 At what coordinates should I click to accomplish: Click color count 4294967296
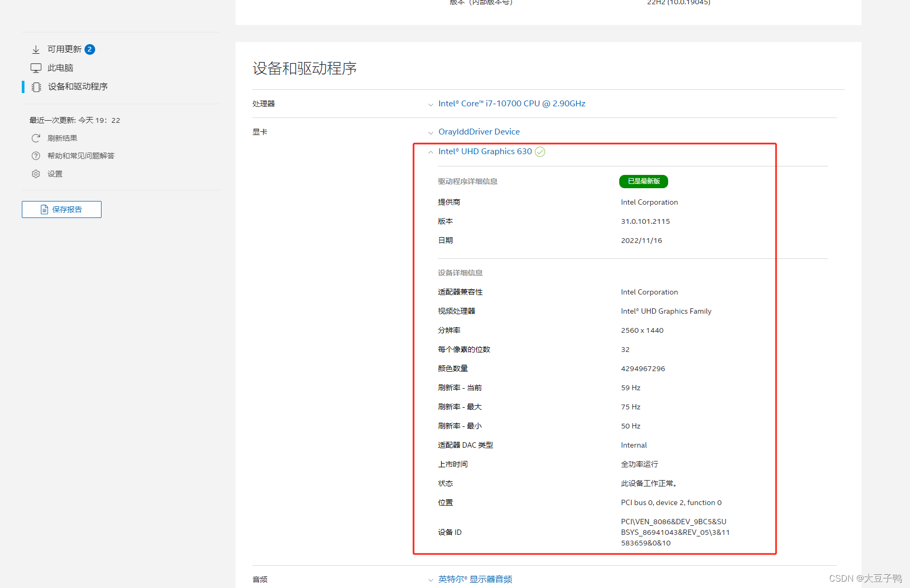[643, 369]
